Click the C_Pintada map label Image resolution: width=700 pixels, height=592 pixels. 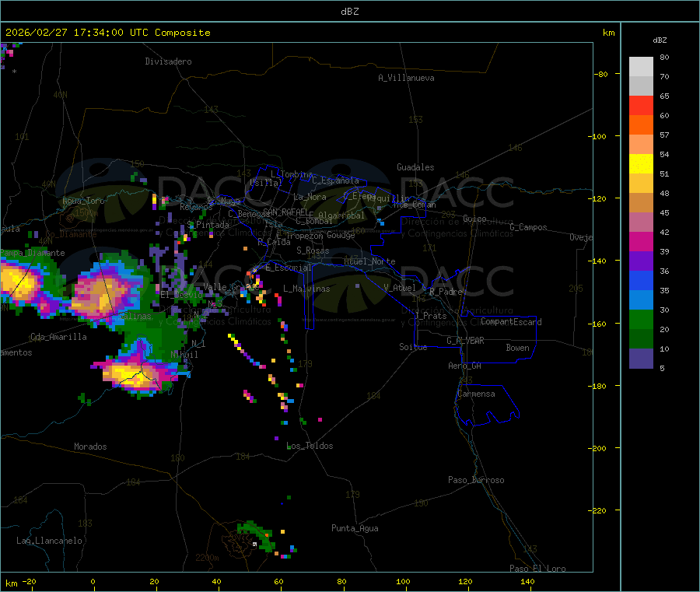208,225
